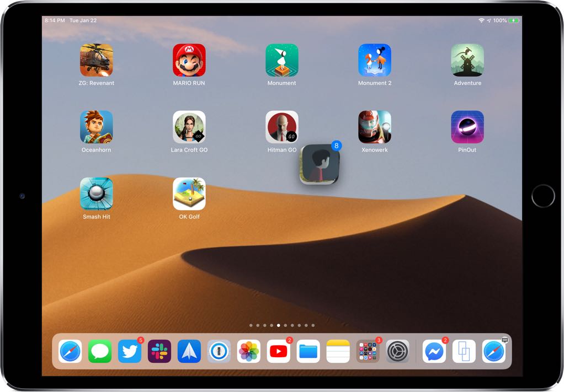Open Slack from the dock

[159, 351]
